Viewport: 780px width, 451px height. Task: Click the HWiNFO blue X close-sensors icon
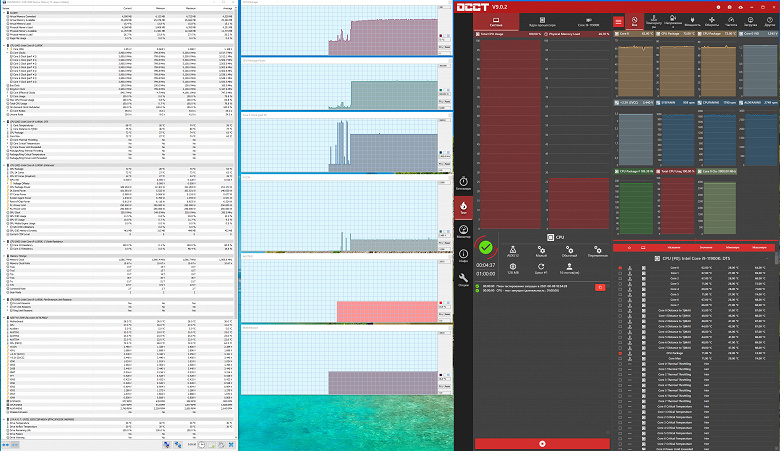[231, 445]
